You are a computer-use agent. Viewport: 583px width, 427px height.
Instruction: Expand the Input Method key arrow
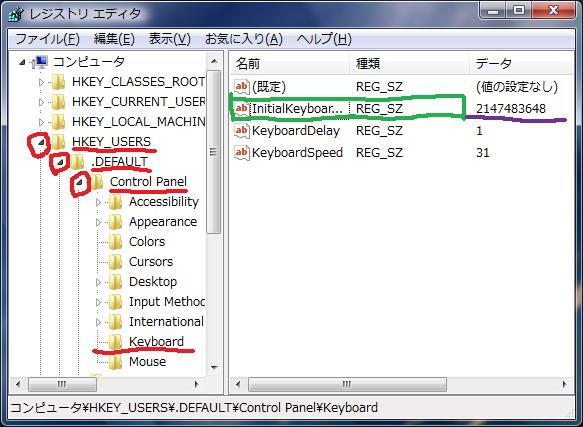coord(99,302)
